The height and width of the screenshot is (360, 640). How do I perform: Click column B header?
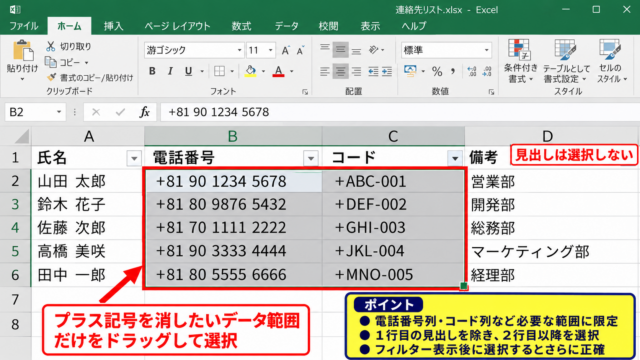[x=233, y=136]
